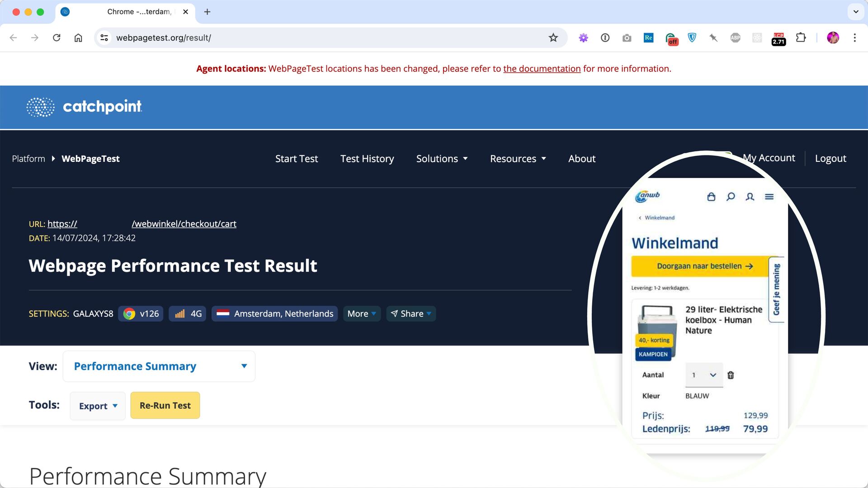
Task: Open the purple gear extension
Action: 583,38
